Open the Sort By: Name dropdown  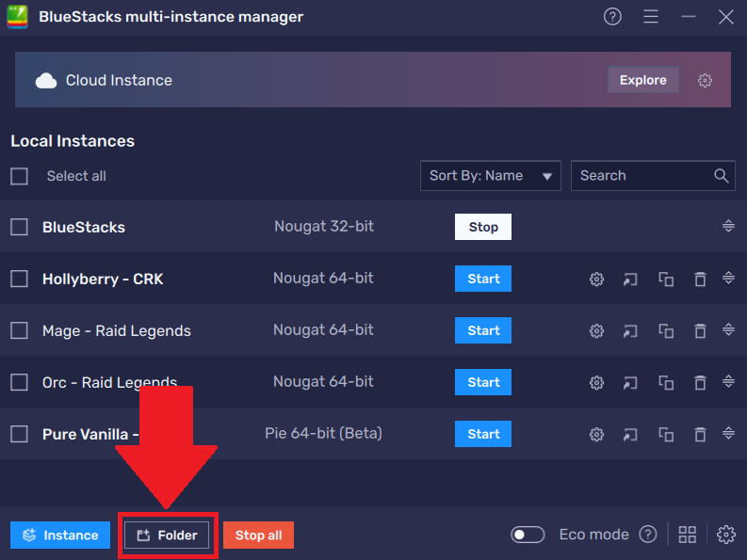point(490,176)
